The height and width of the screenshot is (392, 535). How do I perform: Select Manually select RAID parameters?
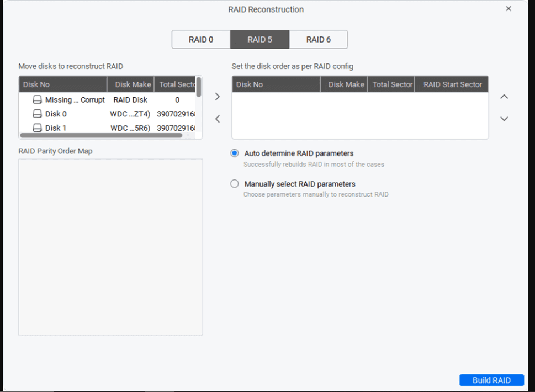[x=234, y=183]
